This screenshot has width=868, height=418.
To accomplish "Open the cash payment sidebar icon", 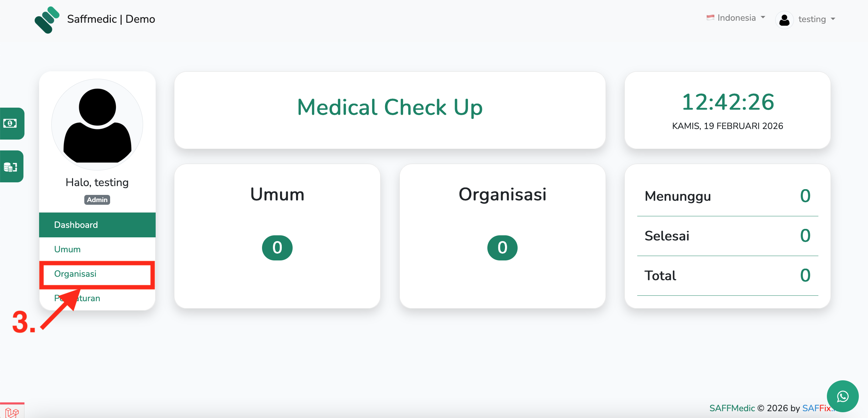I will (11, 123).
